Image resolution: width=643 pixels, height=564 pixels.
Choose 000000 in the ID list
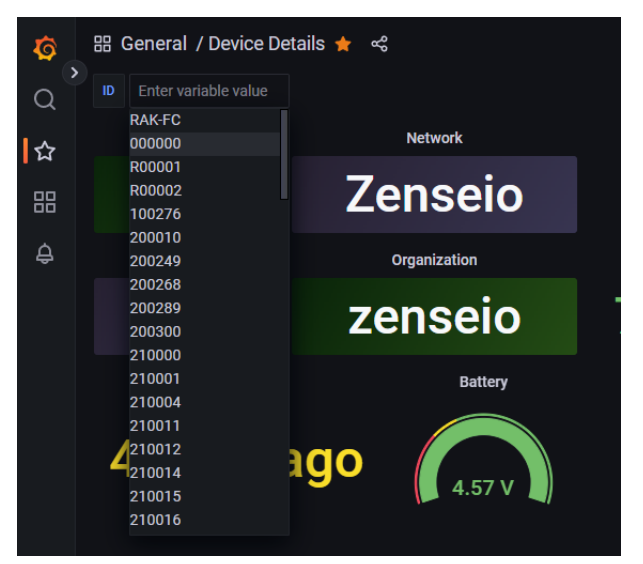156,144
